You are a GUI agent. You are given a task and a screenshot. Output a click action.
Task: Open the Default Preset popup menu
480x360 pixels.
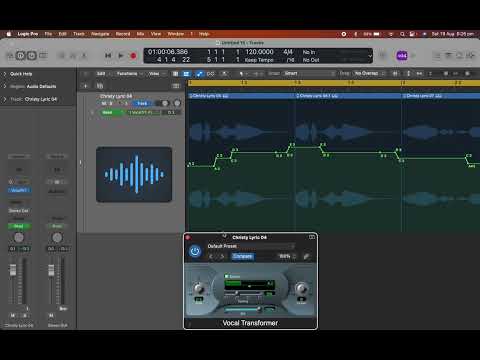[x=251, y=246]
